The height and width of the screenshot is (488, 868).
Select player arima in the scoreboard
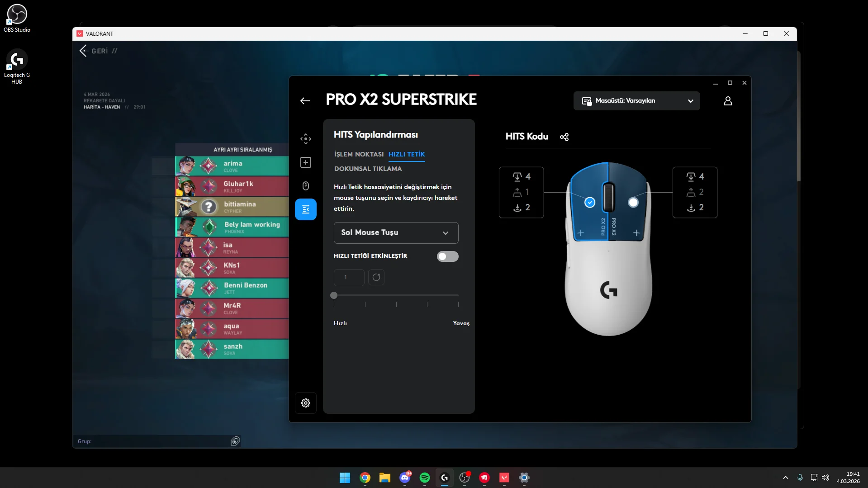[232, 166]
